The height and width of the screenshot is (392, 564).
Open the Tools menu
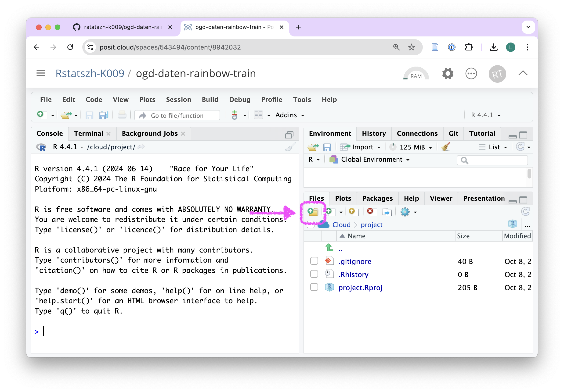pyautogui.click(x=302, y=100)
